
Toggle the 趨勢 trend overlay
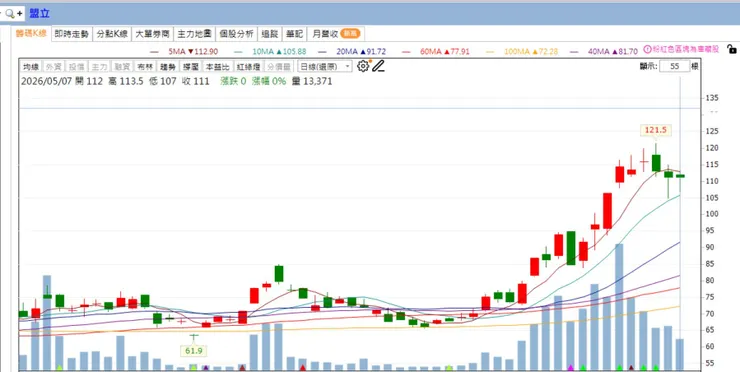[168, 67]
